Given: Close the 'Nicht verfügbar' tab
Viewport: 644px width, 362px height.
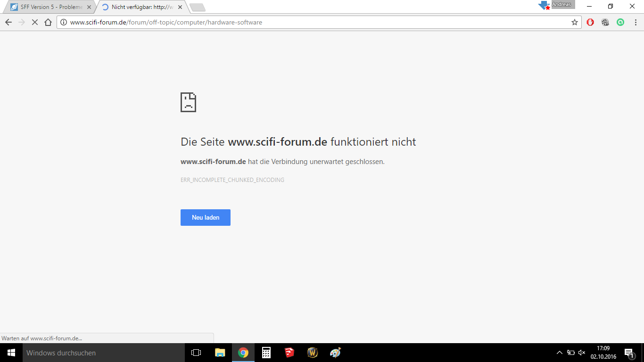Looking at the screenshot, I should pyautogui.click(x=179, y=7).
